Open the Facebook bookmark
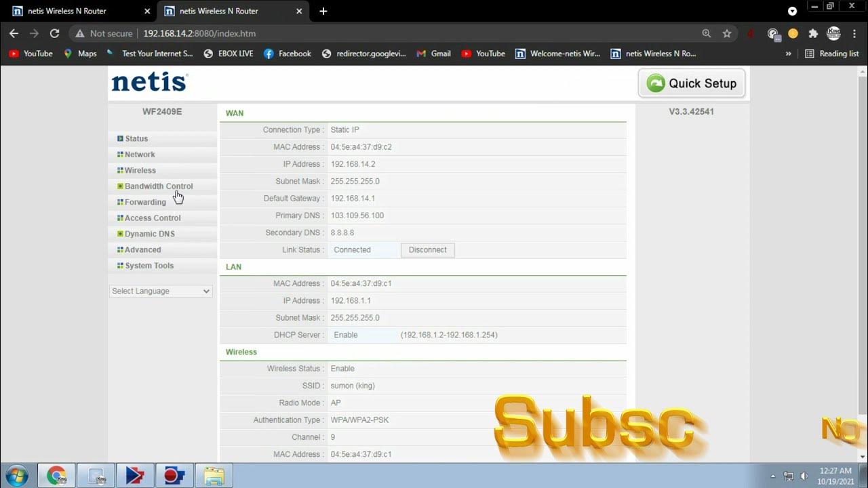The height and width of the screenshot is (488, 868). 288,54
